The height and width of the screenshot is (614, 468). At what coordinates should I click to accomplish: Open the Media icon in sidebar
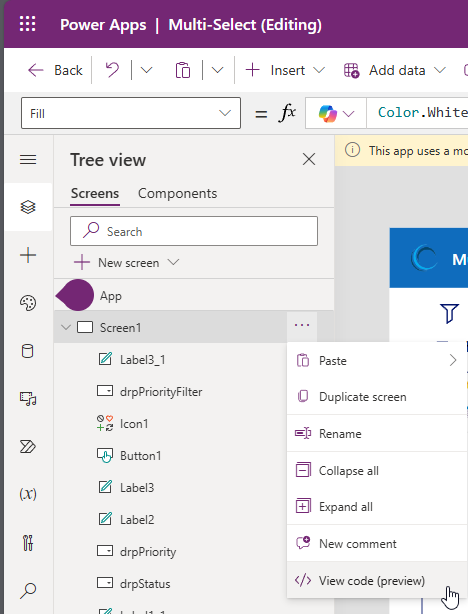(28, 399)
